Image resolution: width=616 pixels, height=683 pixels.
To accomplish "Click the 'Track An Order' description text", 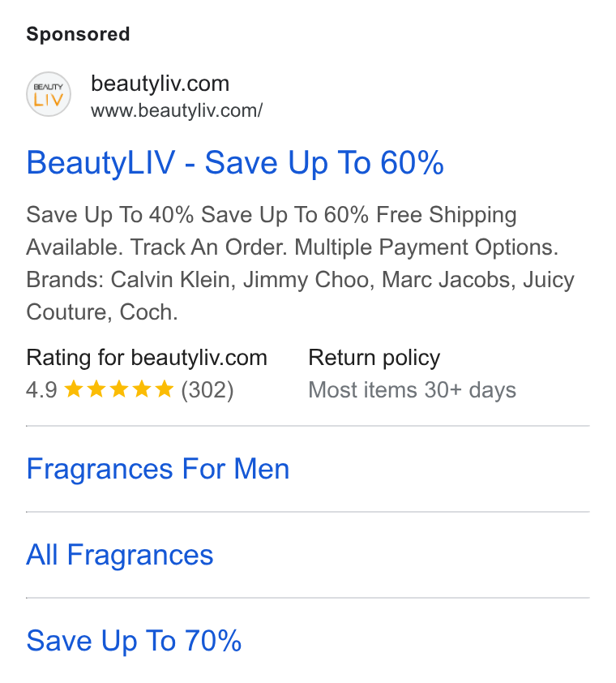I will point(208,247).
